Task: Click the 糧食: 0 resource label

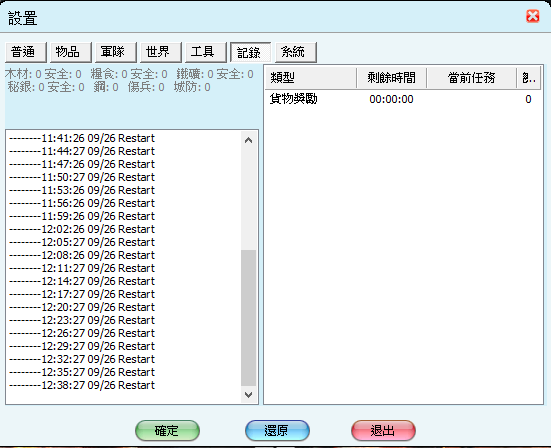Action: pos(109,74)
